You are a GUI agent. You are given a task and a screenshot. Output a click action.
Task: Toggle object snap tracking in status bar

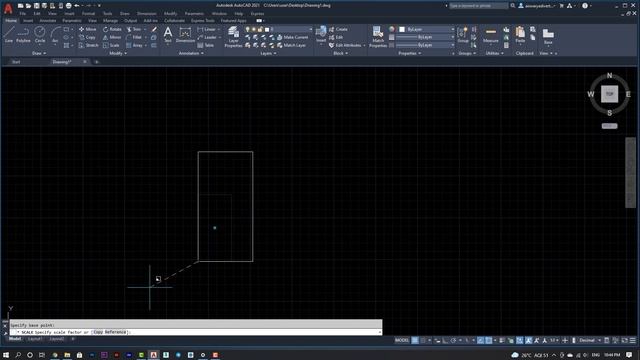tap(480, 340)
